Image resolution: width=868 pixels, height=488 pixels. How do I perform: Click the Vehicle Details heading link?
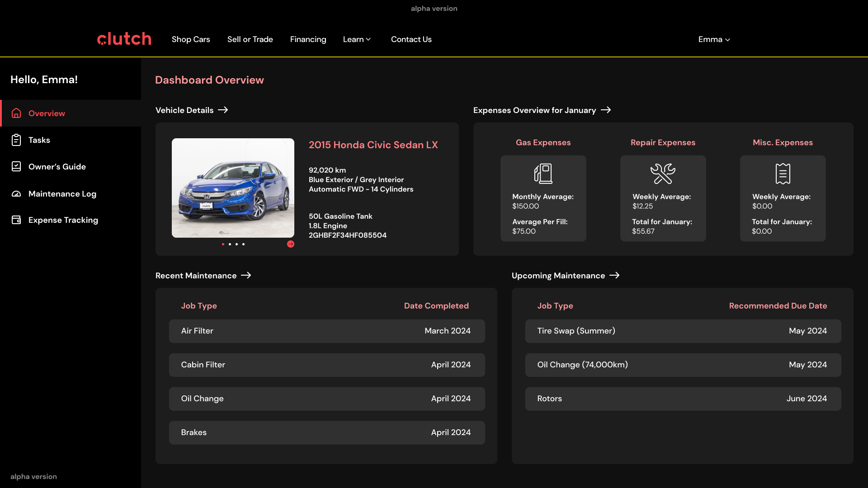[184, 110]
